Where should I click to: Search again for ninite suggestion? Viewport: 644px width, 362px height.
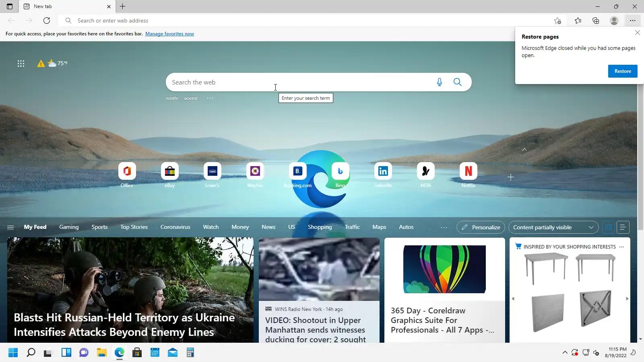pyautogui.click(x=172, y=98)
